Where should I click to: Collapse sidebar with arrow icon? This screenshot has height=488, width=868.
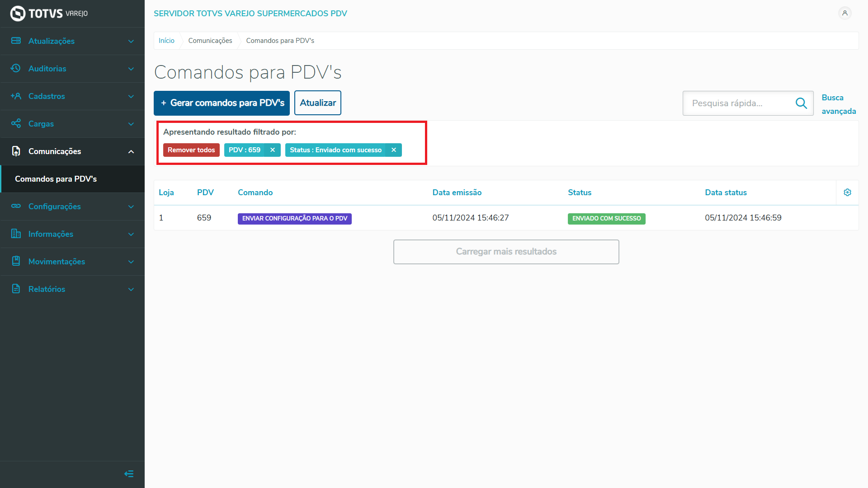point(129,474)
